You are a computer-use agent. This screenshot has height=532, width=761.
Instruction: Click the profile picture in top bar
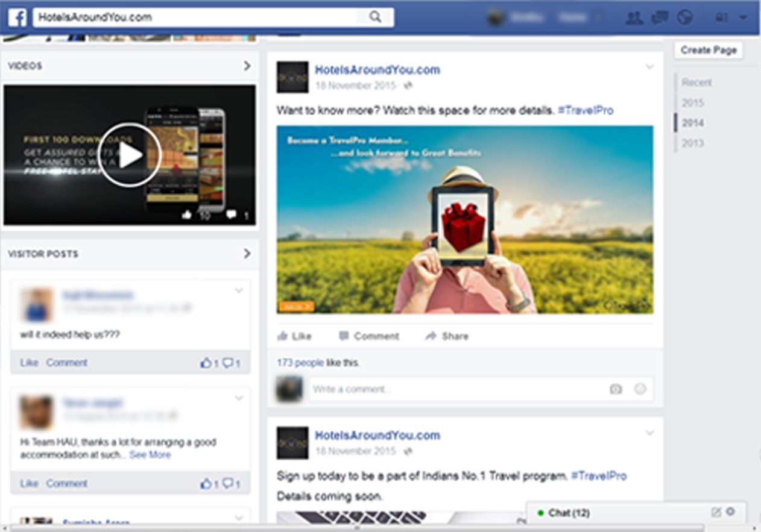click(496, 18)
